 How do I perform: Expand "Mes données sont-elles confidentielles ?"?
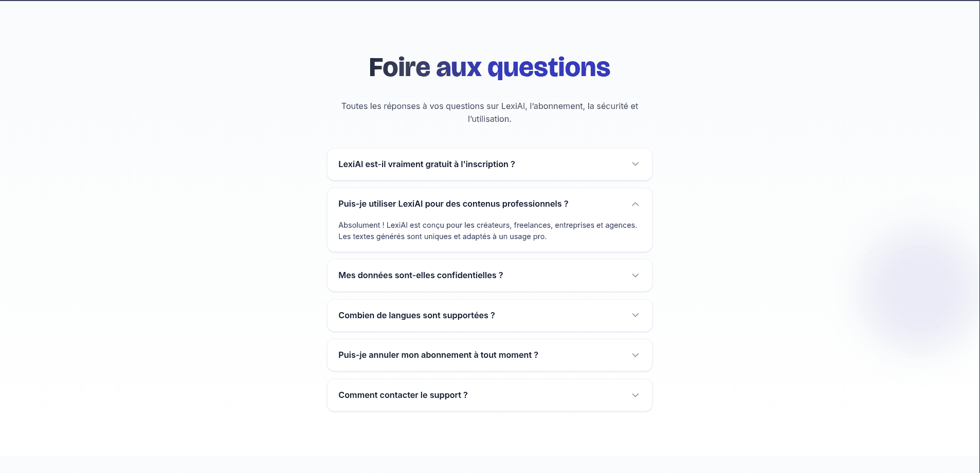(x=420, y=276)
